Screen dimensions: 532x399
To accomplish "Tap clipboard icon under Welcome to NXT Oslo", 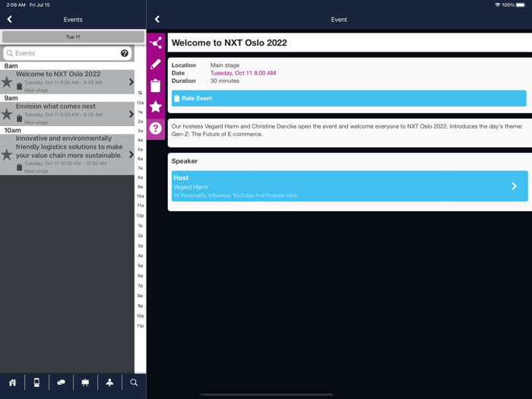I will pyautogui.click(x=19, y=87).
